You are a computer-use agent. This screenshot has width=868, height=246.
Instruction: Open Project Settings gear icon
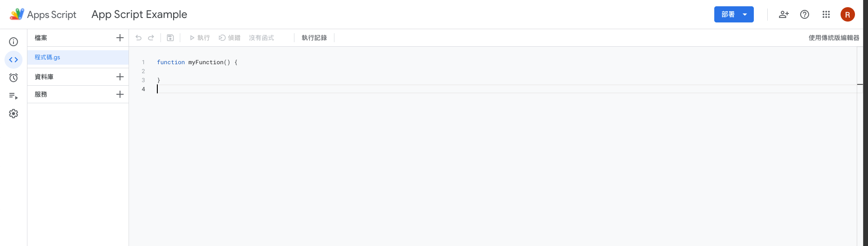13,114
